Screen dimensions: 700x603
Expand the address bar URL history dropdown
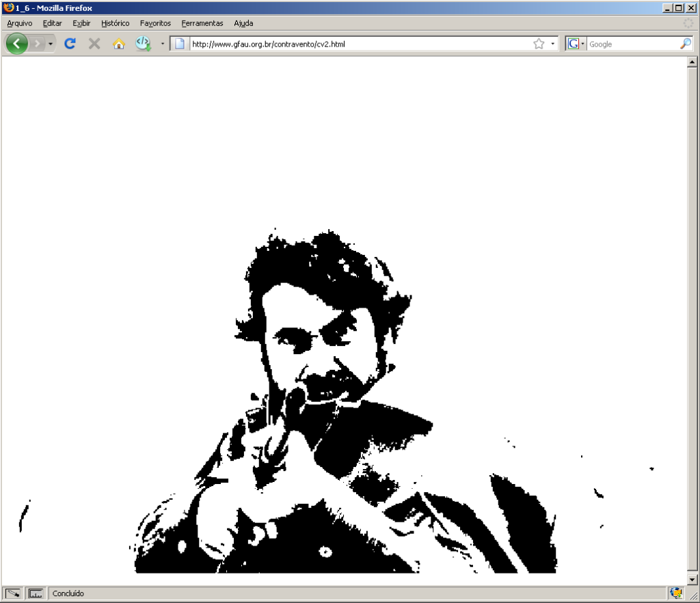(x=552, y=44)
